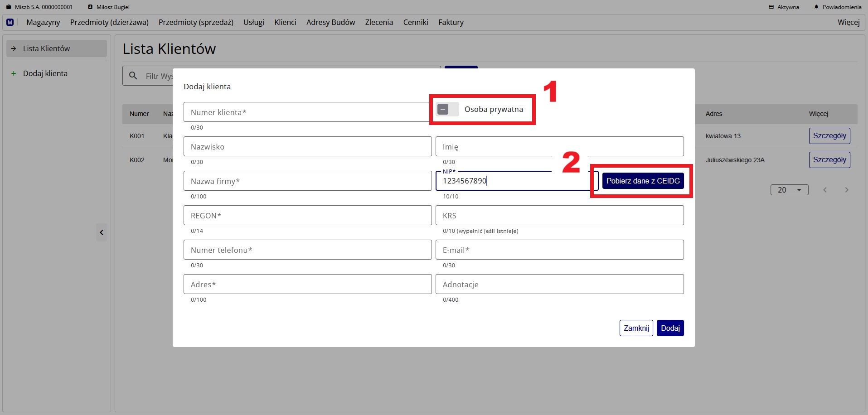Click the Aktywna status icon
Image resolution: width=868 pixels, height=415 pixels.
[771, 7]
